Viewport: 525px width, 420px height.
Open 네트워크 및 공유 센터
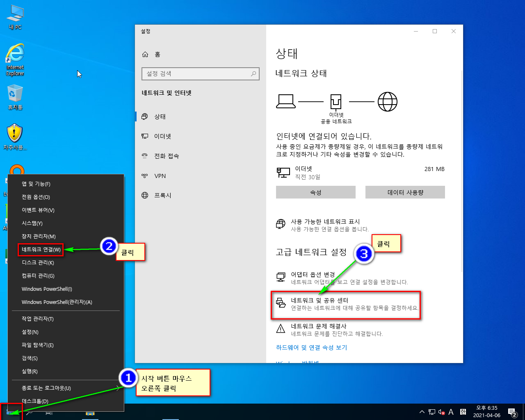point(319,301)
